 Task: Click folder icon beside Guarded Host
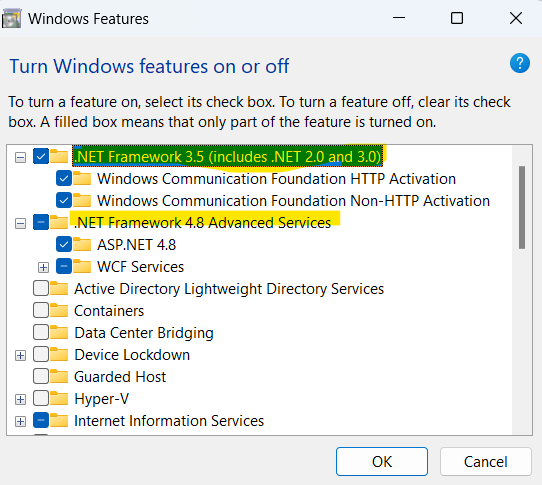click(x=59, y=376)
